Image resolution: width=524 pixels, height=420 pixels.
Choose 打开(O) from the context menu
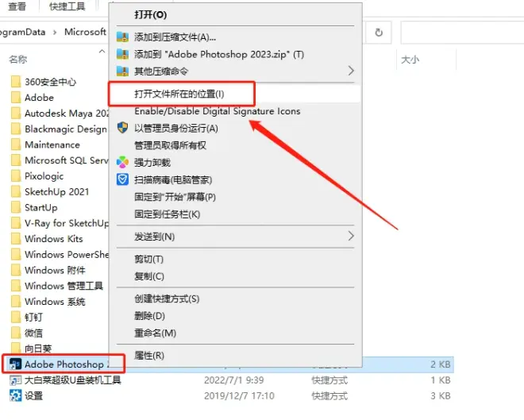[x=150, y=14]
